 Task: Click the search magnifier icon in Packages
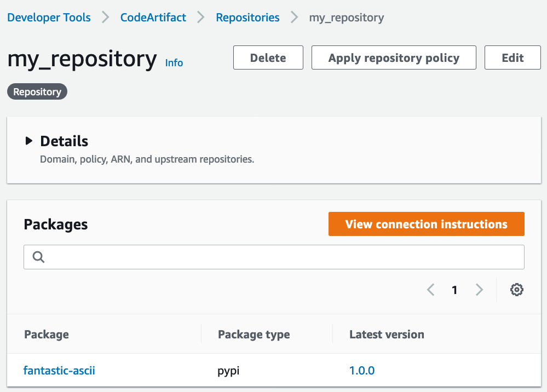[x=38, y=256]
